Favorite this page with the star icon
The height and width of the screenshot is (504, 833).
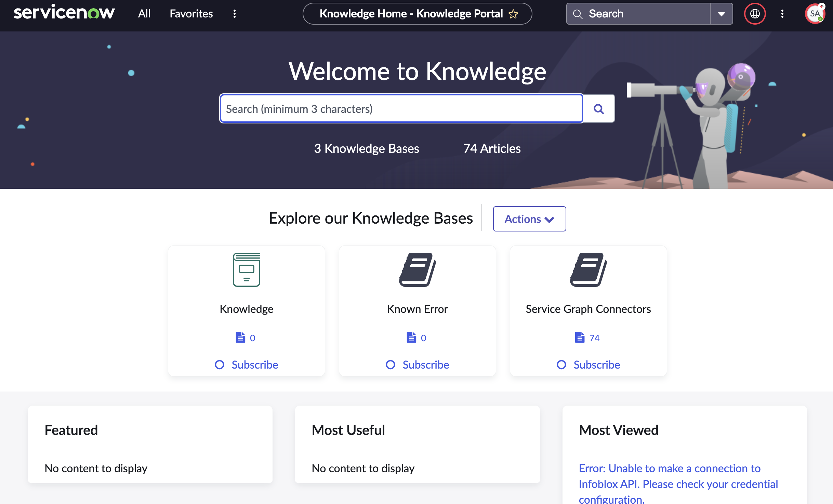click(x=513, y=14)
